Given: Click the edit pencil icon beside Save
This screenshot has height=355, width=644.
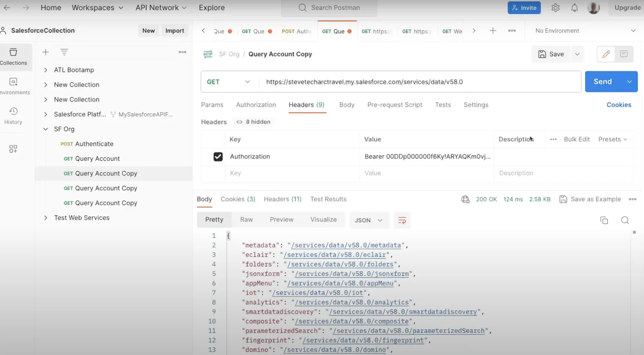Looking at the screenshot, I should point(606,54).
